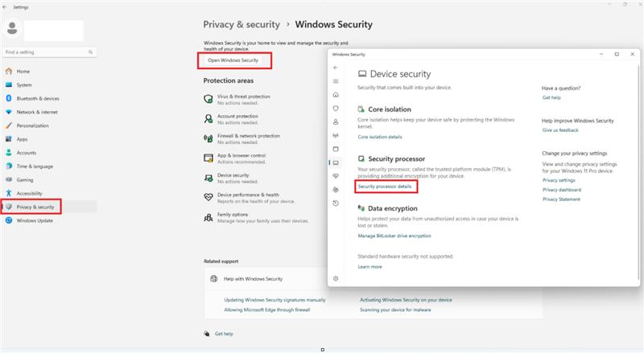Viewport: 644px width, 353px height.
Task: Click the user profile avatar in Settings
Action: coord(12,29)
